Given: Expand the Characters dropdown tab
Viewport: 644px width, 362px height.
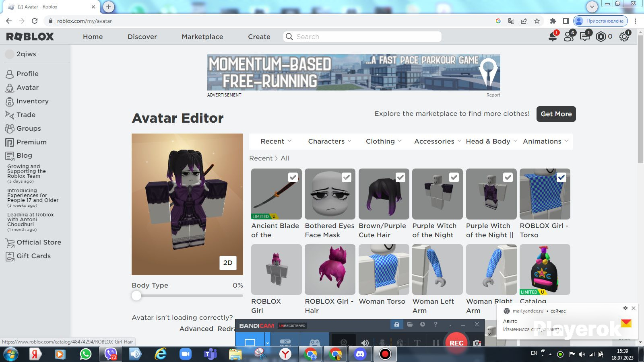Looking at the screenshot, I should point(330,141).
